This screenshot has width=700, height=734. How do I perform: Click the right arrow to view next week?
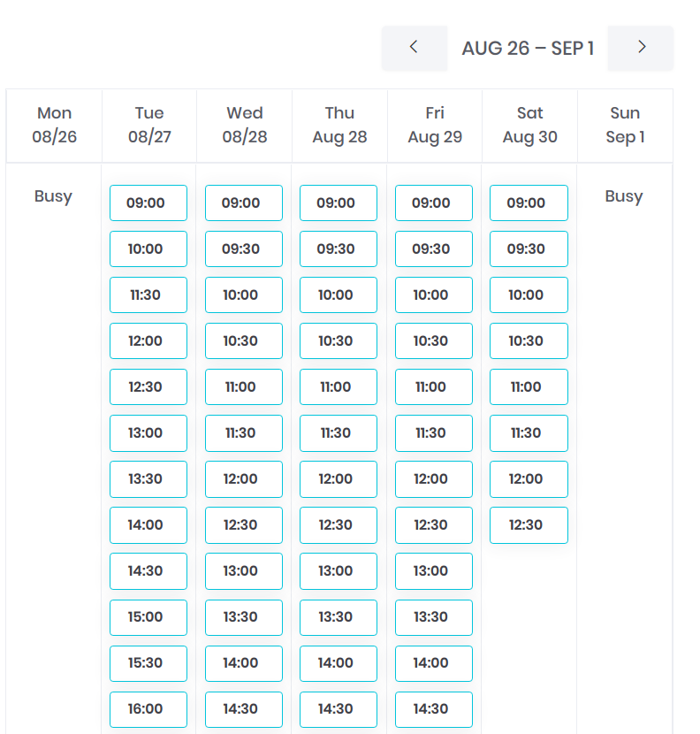click(x=640, y=49)
